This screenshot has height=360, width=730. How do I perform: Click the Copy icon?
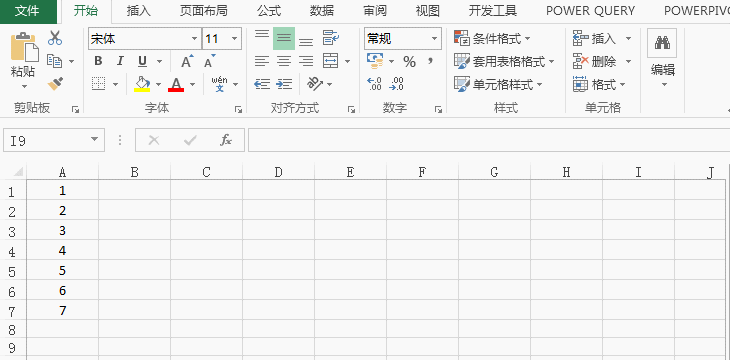tap(54, 61)
